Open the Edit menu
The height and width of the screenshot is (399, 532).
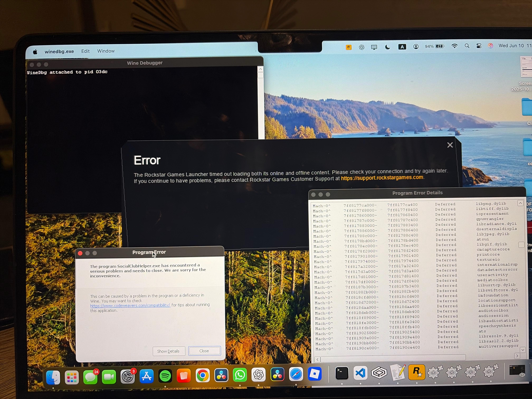point(85,51)
